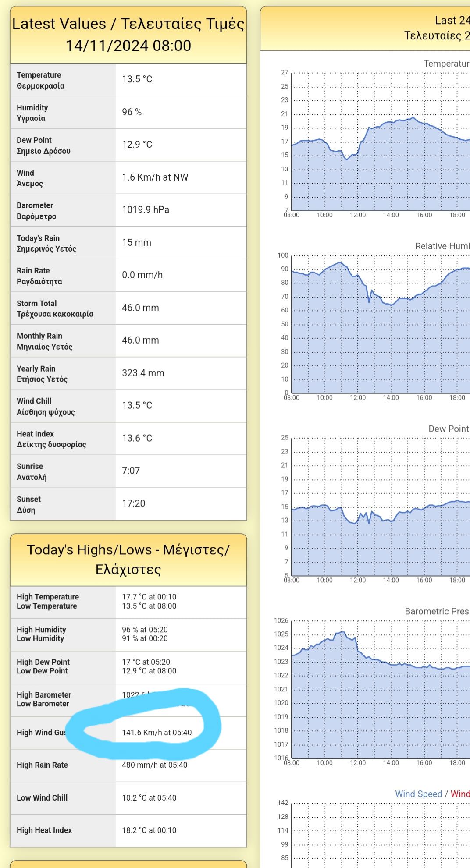Screen dimensions: 470x868
Task: Select the 141.6 Km/h wind gust value
Action: pos(157,732)
